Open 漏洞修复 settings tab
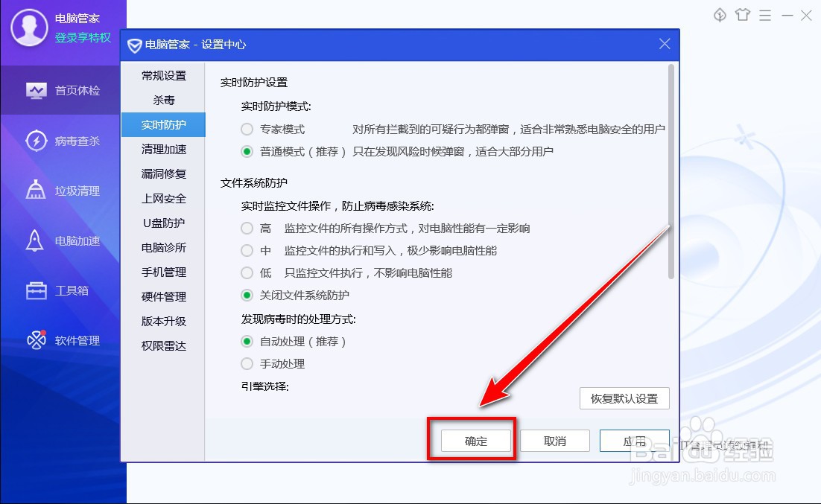821x504 pixels. point(163,174)
